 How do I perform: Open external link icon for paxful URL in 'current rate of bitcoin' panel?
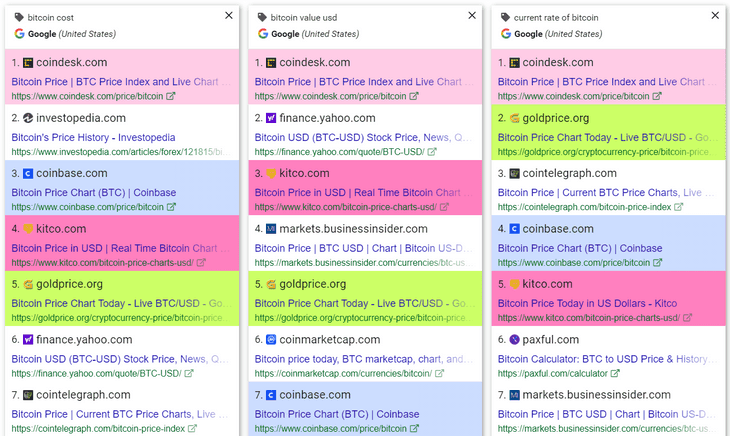615,373
